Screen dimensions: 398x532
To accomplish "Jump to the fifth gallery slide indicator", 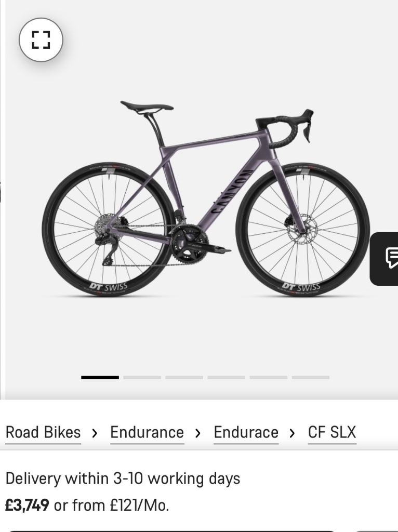I will pyautogui.click(x=269, y=377).
